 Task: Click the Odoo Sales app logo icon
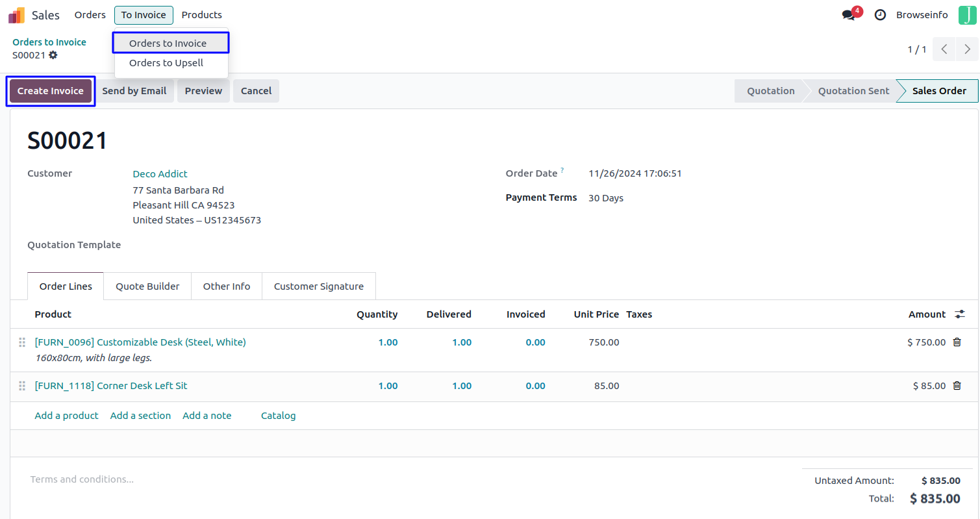point(16,15)
